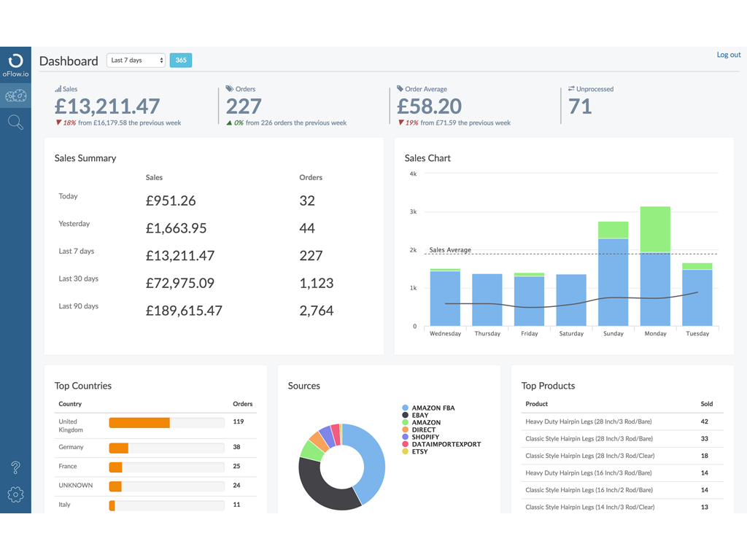Click the oFlow.io logo icon

(x=15, y=61)
